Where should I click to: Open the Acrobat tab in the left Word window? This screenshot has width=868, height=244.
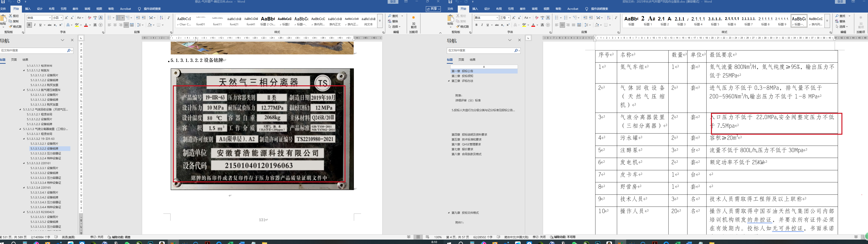click(x=126, y=9)
